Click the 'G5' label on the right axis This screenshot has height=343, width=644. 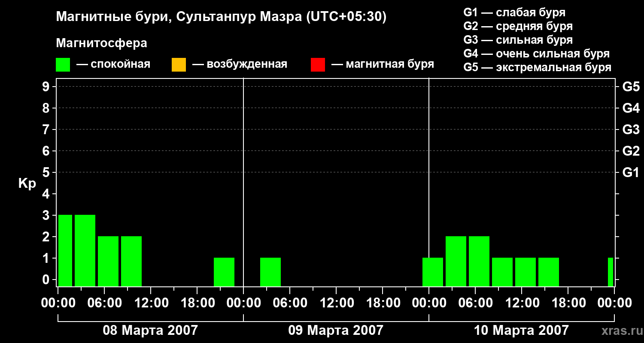click(x=631, y=87)
